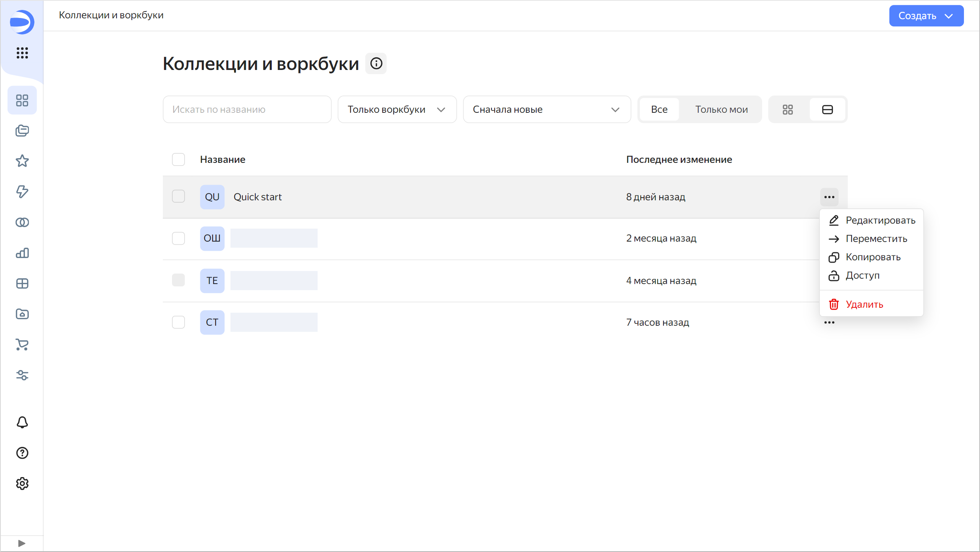Toggle the select-all checkbox in header
Viewport: 980px width, 552px height.
(x=178, y=159)
